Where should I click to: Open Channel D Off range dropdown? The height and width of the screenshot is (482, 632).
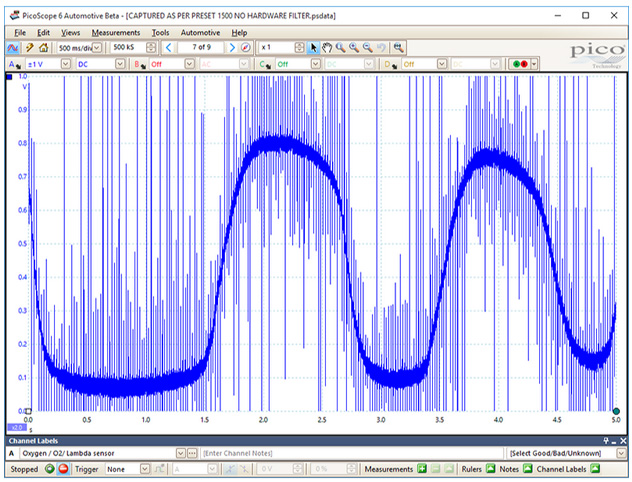(x=442, y=64)
